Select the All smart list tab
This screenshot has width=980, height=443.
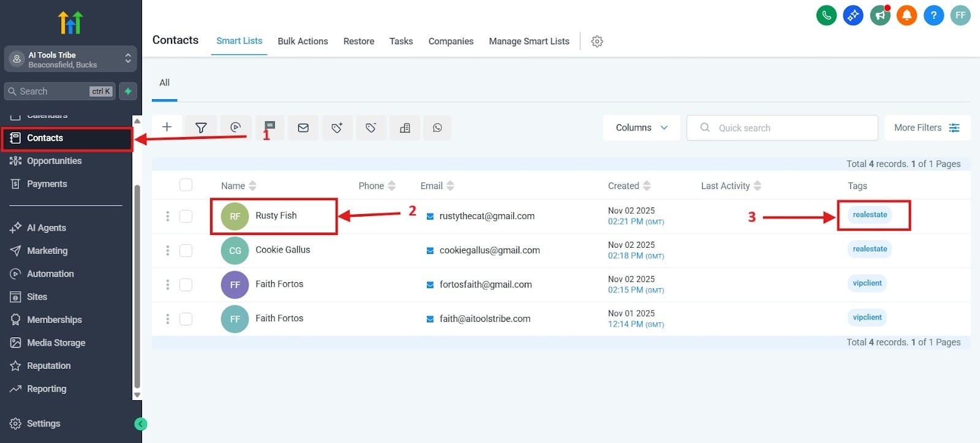[164, 83]
